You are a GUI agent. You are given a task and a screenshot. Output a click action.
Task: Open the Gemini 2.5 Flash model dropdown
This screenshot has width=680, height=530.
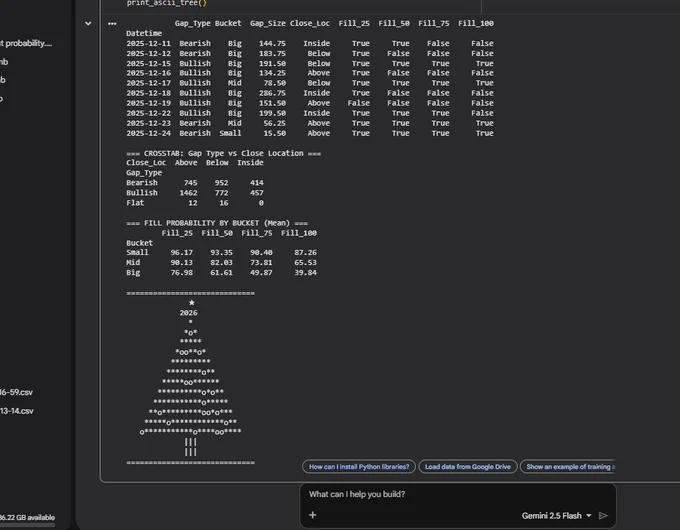(x=556, y=516)
